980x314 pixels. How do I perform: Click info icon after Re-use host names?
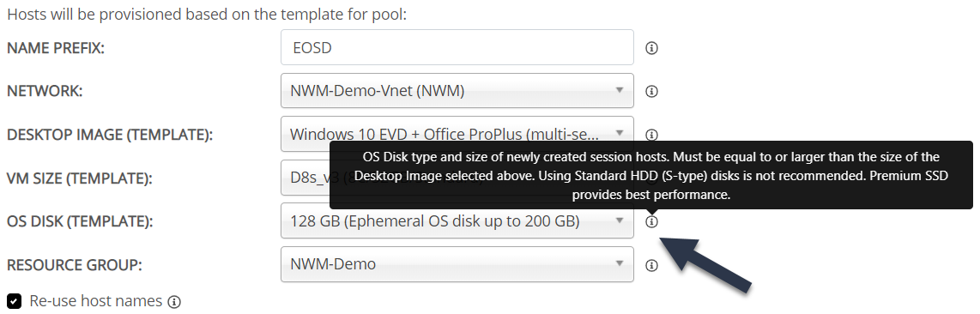174,302
